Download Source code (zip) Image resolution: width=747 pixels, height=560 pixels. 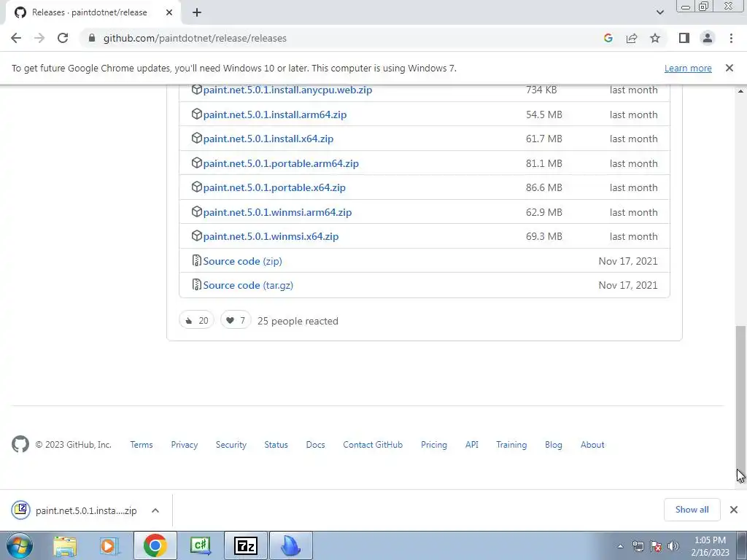tap(242, 262)
